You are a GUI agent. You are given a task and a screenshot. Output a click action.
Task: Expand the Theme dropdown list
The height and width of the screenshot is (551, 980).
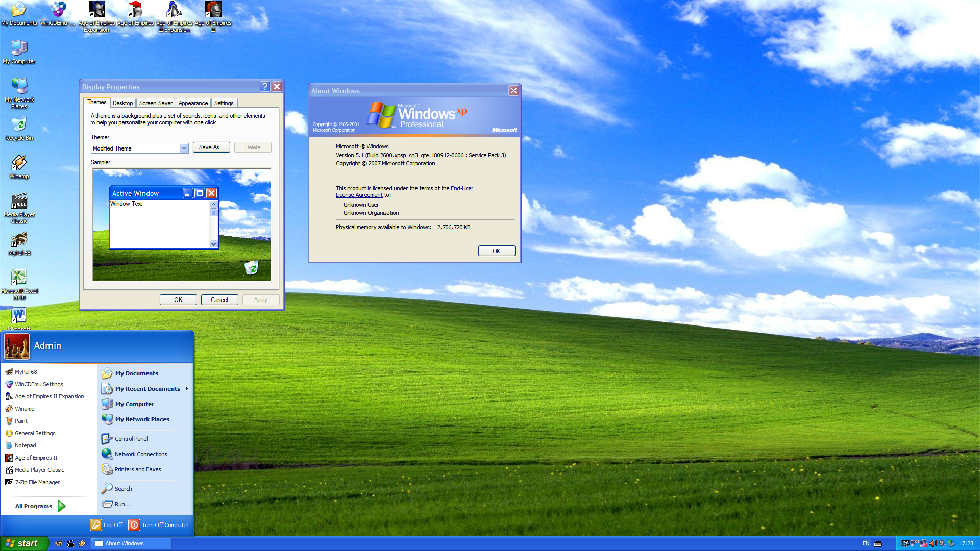184,148
